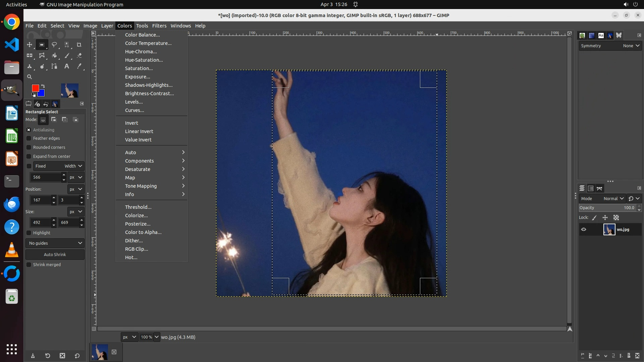Screen dimensions: 644x362
Task: Select the Zoom magnifier tool
Action: pos(30,77)
